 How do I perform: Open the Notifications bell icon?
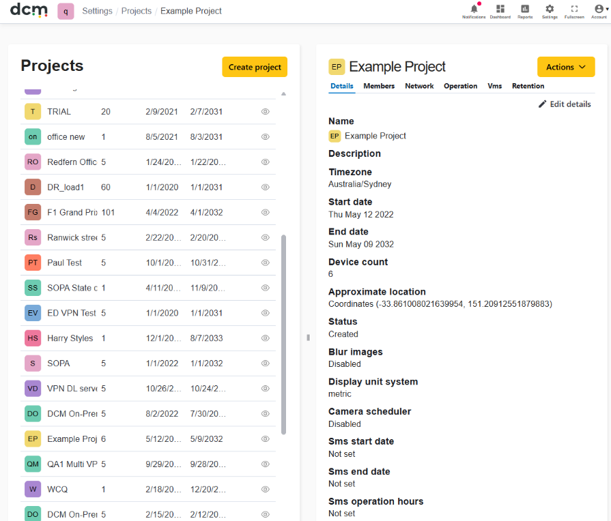(474, 11)
